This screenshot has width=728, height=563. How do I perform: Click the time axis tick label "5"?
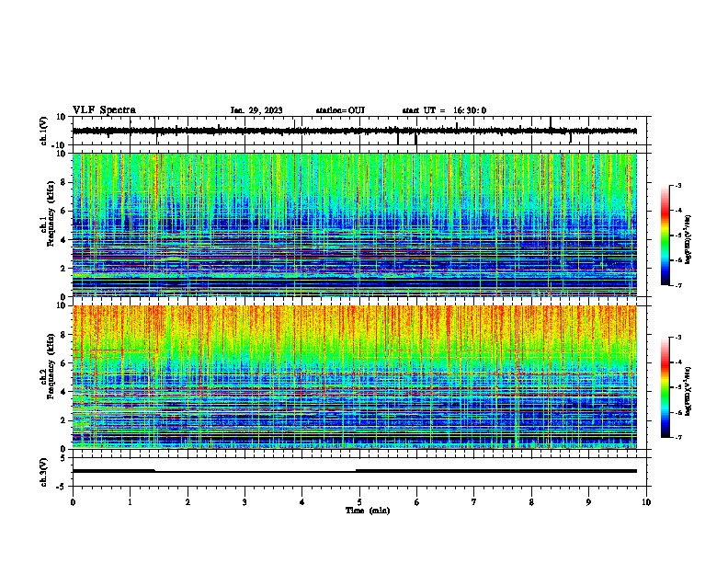coord(359,502)
